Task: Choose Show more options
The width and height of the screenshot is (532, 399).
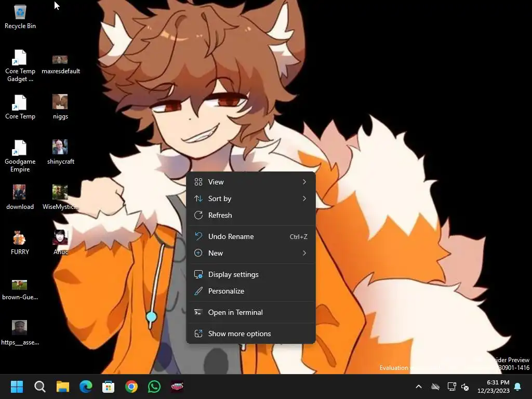Action: (251, 334)
